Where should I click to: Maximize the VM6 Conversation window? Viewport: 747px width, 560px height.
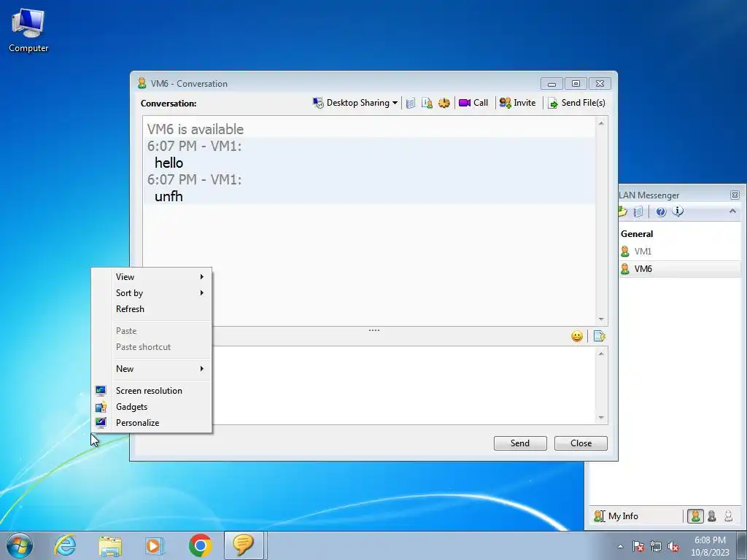tap(576, 84)
